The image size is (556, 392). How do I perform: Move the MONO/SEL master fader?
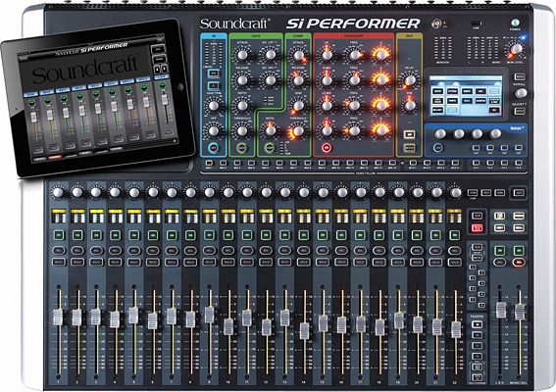pos(520,312)
